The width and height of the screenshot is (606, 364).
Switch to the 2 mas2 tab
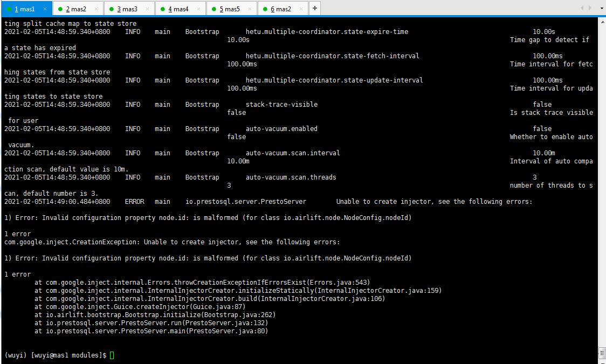tap(77, 9)
